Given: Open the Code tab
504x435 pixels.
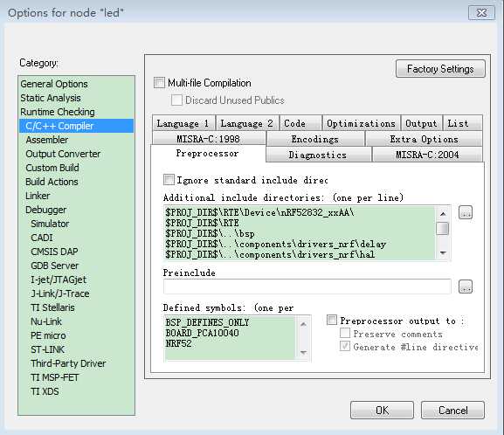Looking at the screenshot, I should pos(300,123).
